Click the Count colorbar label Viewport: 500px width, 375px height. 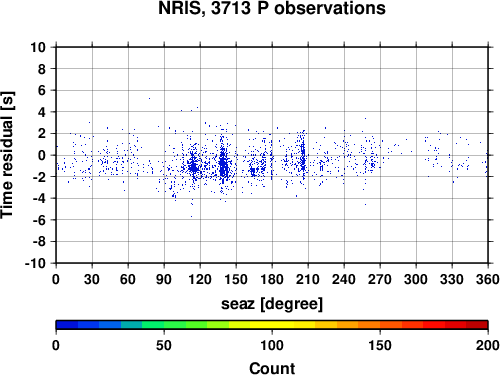tap(272, 368)
